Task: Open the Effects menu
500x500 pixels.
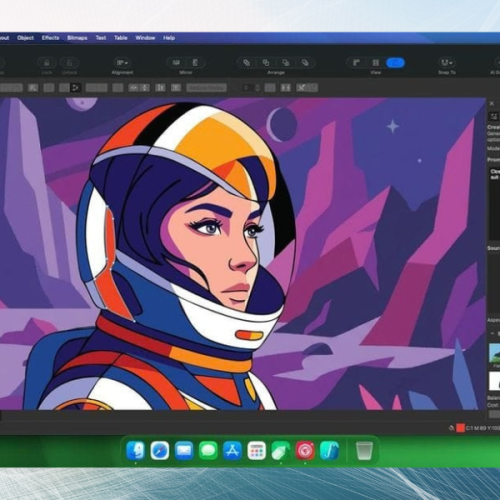Action: 50,38
